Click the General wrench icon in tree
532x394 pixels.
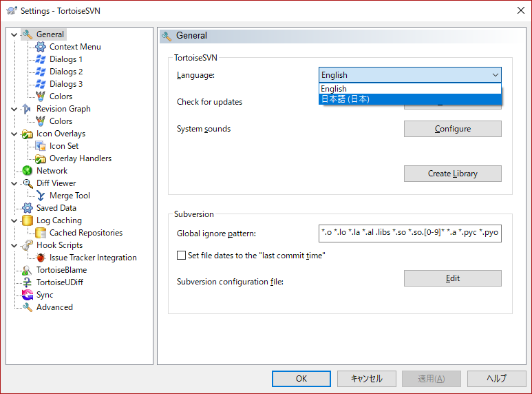[27, 34]
